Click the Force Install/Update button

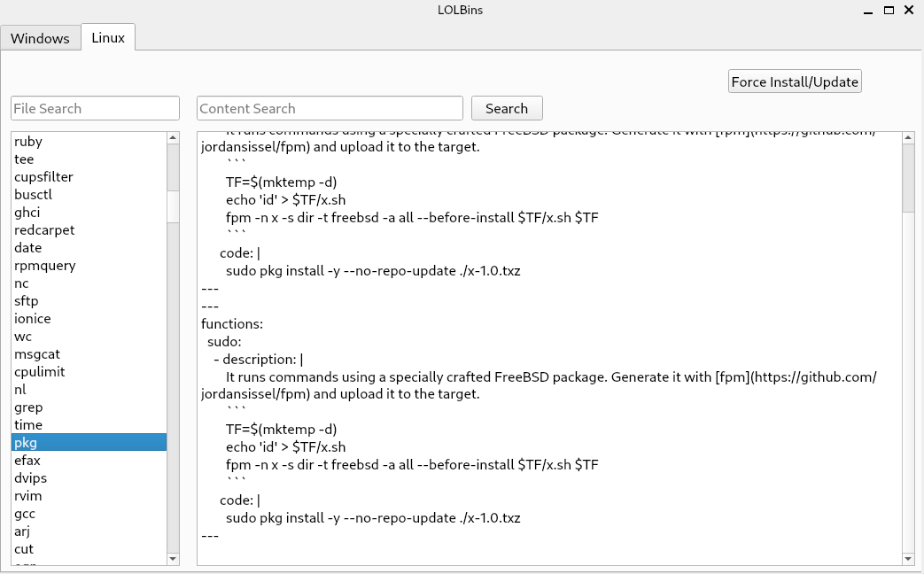click(795, 81)
